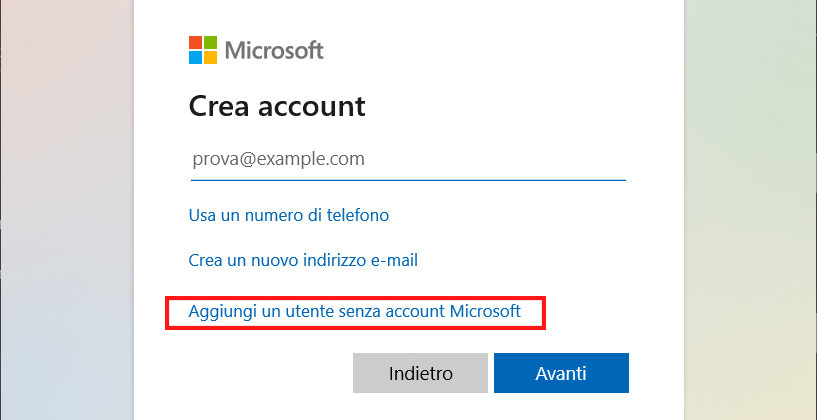Click the blue underline of the email field

tap(407, 180)
